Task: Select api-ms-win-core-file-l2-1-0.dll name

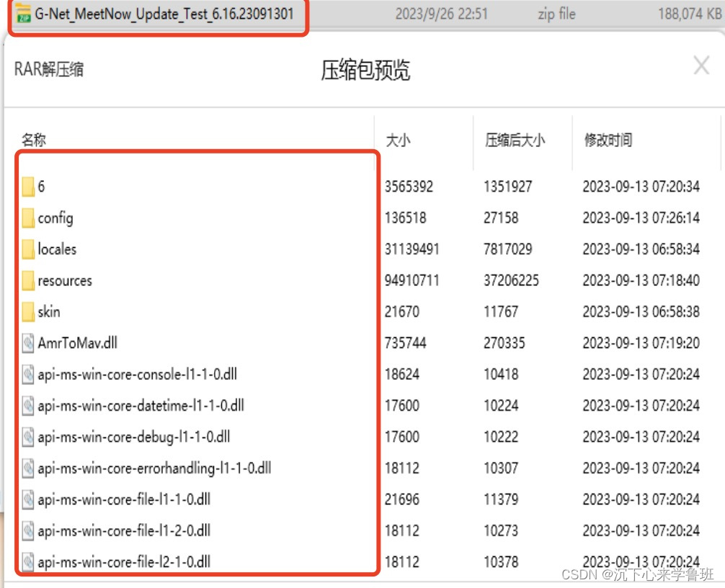Action: [124, 561]
